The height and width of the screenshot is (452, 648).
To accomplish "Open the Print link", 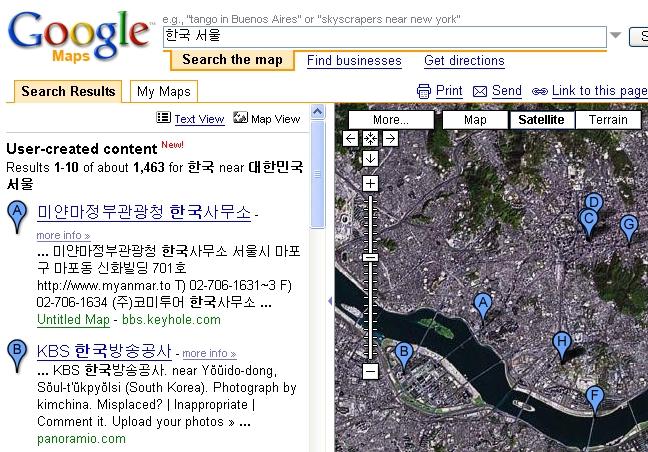I will [x=449, y=91].
